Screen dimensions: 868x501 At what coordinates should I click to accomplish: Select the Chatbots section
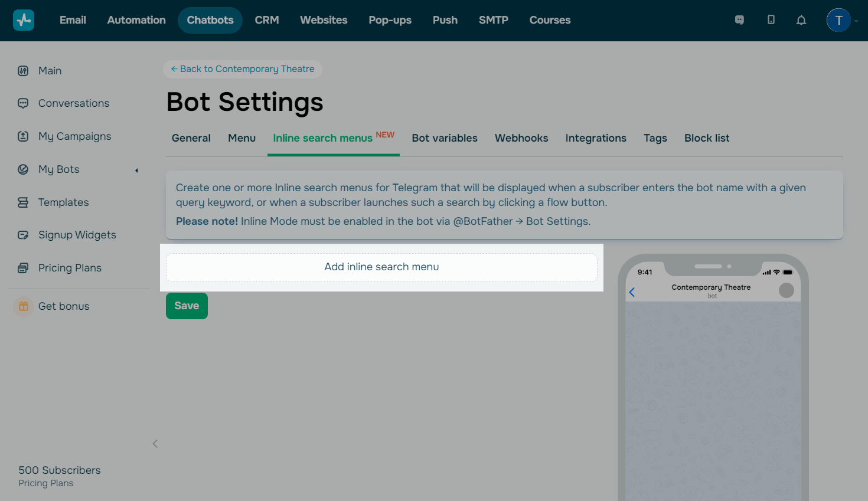click(210, 20)
